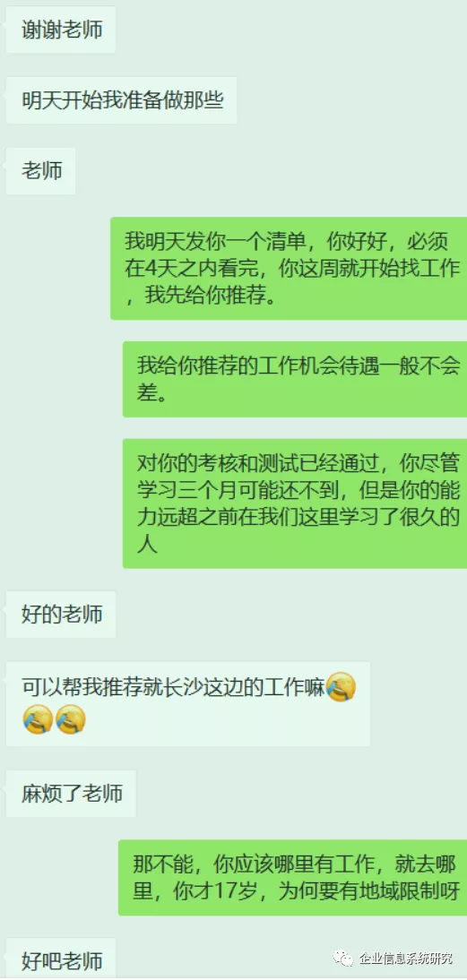Image resolution: width=467 pixels, height=980 pixels.
Task: Click the 好吧老师 message at bottom
Action: pos(61,959)
